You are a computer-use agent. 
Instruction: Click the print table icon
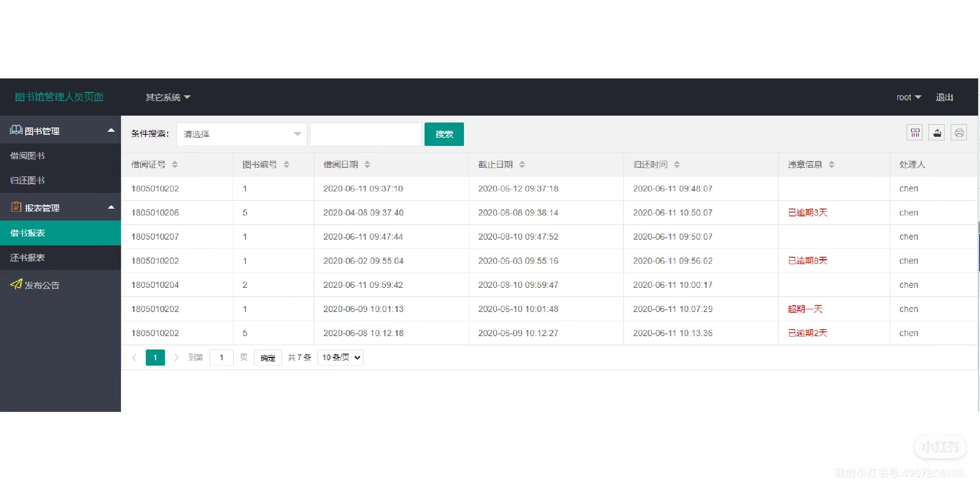point(959,133)
